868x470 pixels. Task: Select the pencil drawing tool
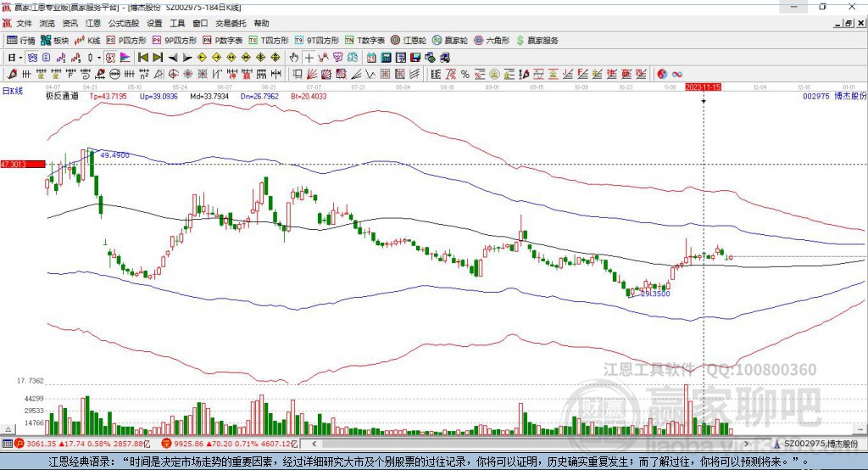point(12,74)
